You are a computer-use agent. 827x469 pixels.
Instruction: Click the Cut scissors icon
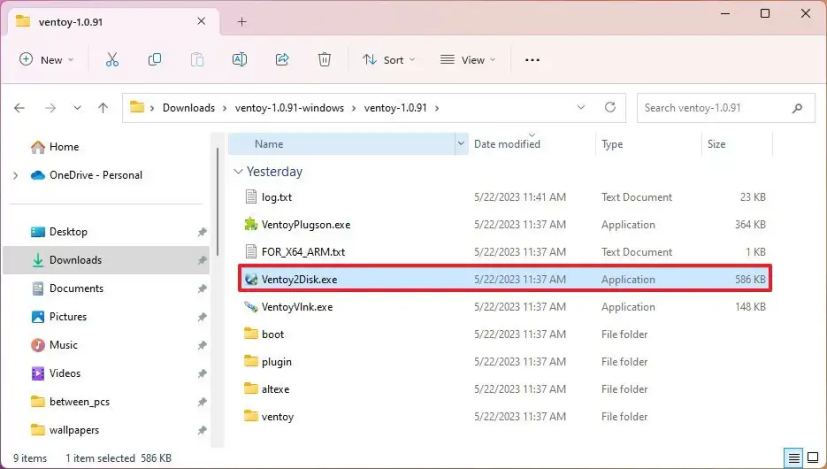tap(112, 60)
